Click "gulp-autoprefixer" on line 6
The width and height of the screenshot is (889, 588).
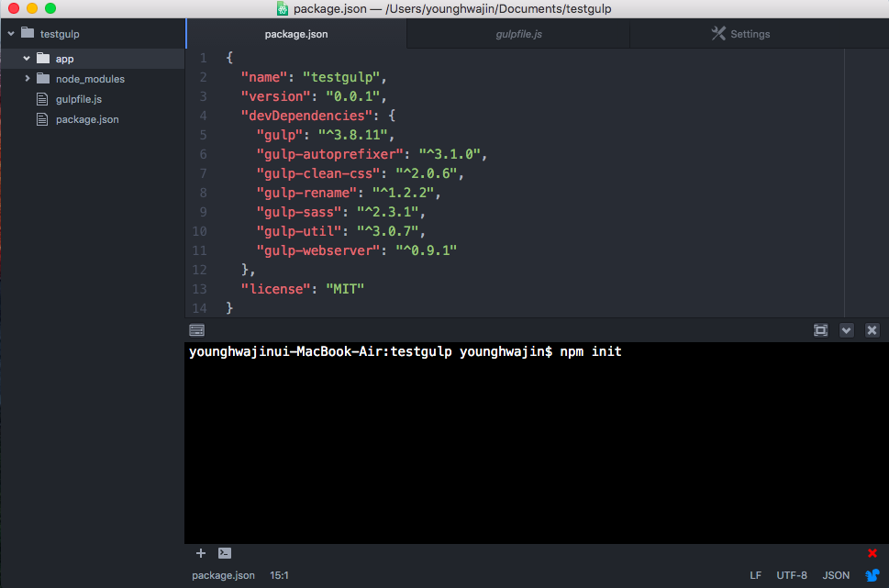coord(330,154)
